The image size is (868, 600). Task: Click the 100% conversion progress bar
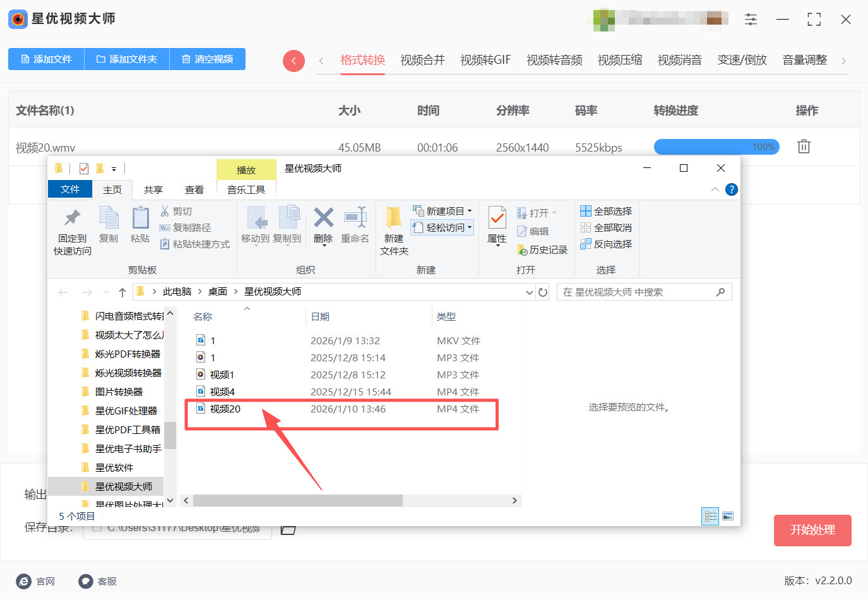(716, 147)
